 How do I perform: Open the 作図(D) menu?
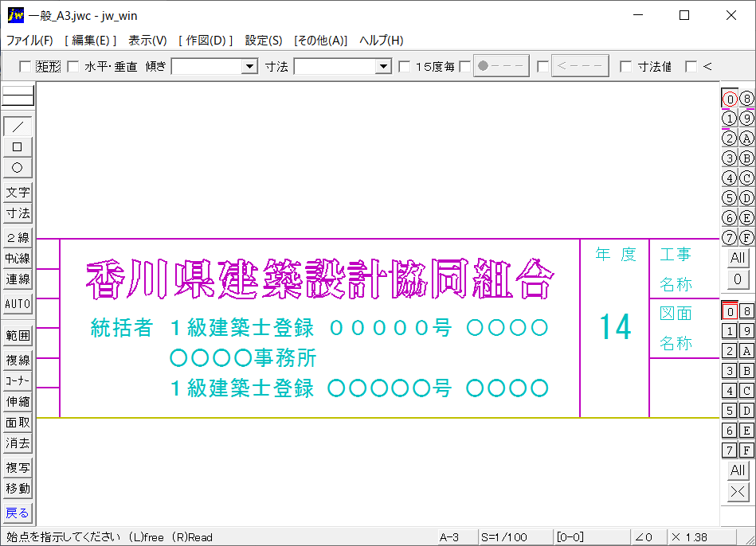click(x=206, y=41)
